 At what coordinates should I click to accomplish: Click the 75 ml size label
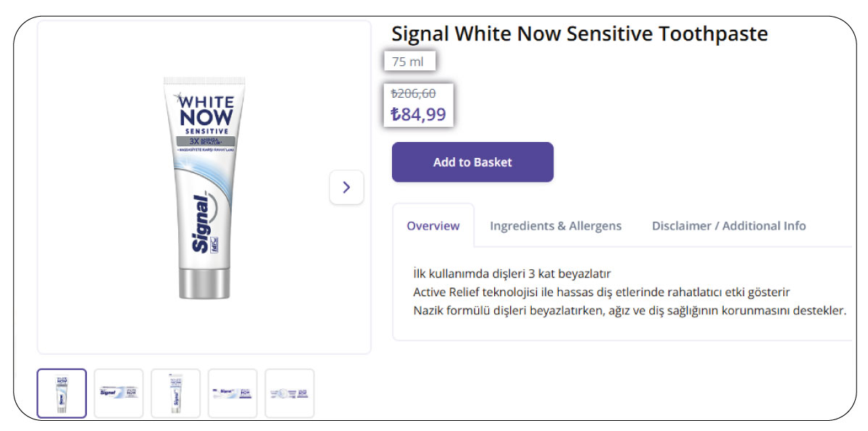408,62
